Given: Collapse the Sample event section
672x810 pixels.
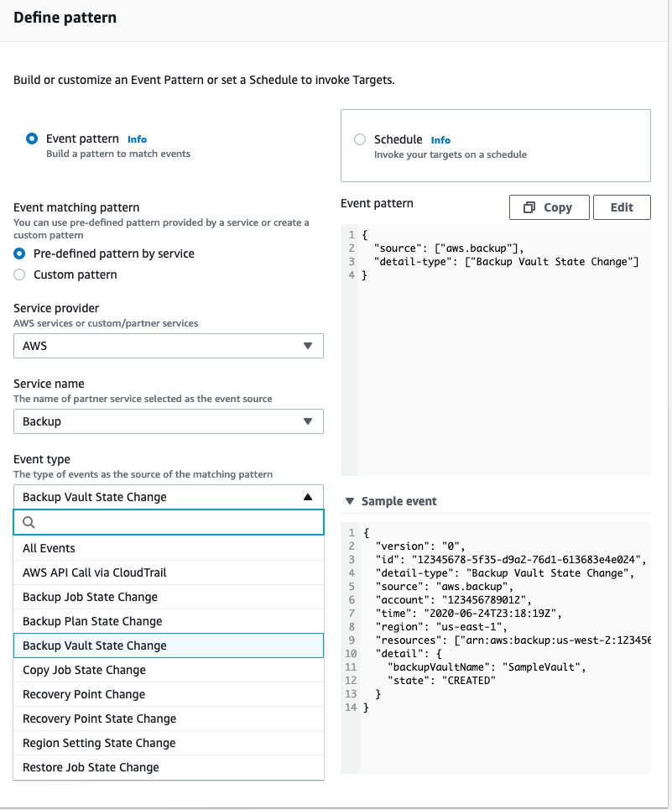Looking at the screenshot, I should point(351,501).
